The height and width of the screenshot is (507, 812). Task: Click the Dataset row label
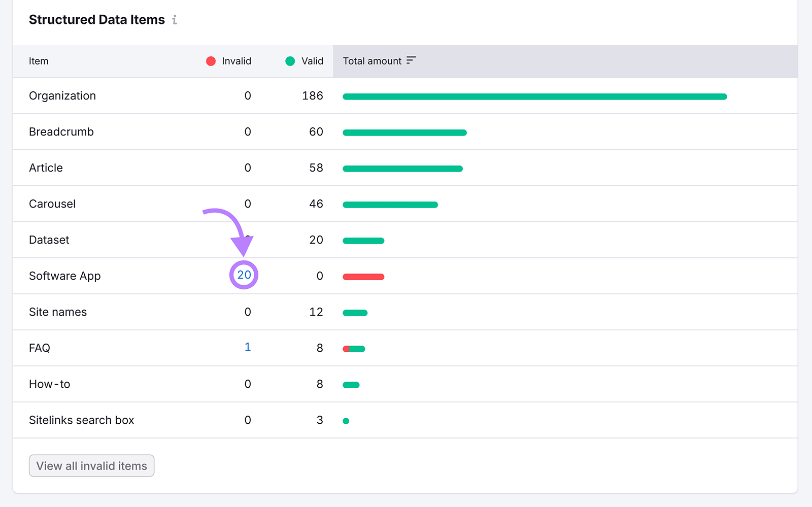coord(49,240)
